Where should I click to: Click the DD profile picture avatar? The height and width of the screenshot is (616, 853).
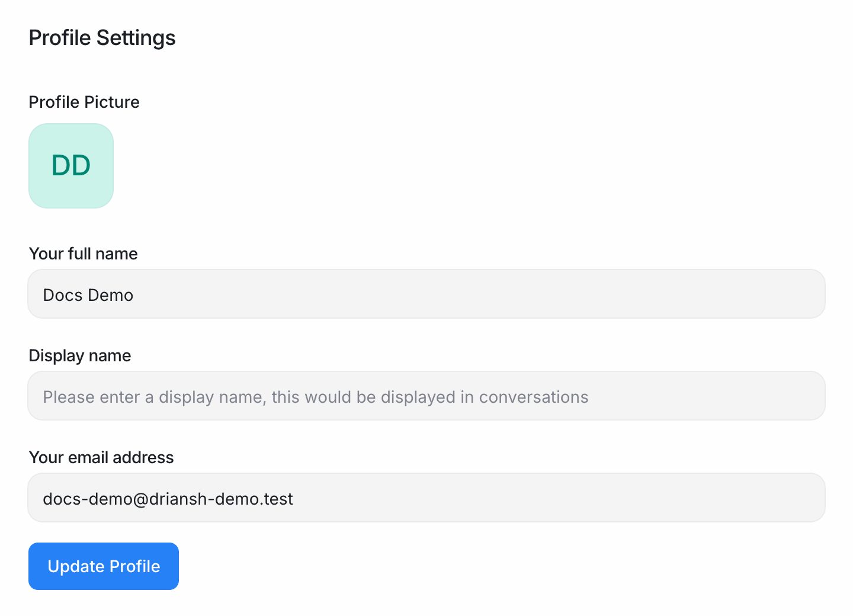coord(71,166)
